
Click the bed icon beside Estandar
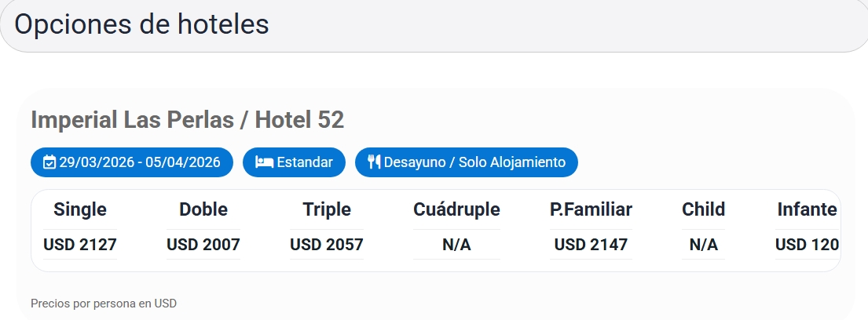tap(264, 162)
